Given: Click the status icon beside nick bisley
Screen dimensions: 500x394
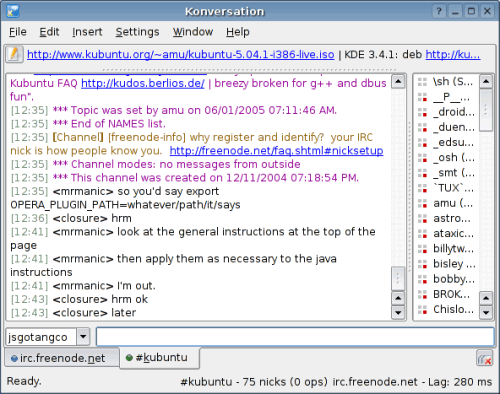Looking at the screenshot, I should pyautogui.click(x=423, y=264).
